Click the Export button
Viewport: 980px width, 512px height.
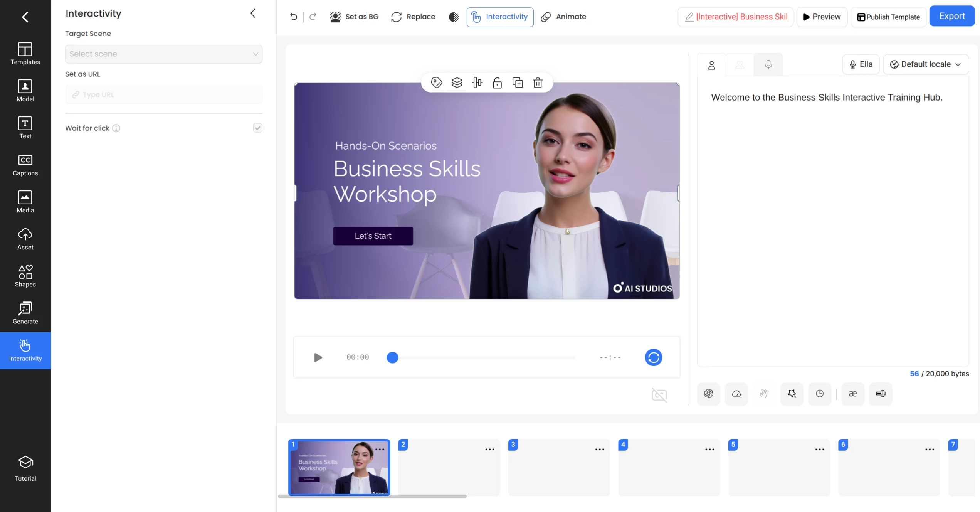952,16
